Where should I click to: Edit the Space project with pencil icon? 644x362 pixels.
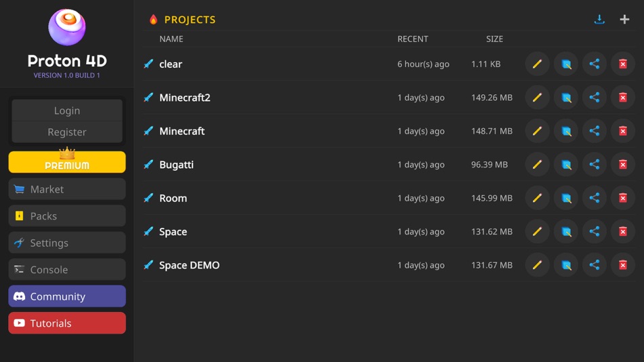(x=537, y=232)
